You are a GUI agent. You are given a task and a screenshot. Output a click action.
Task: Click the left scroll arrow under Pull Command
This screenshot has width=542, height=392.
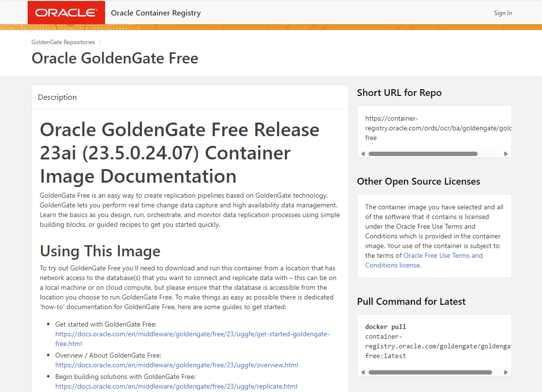(363, 372)
